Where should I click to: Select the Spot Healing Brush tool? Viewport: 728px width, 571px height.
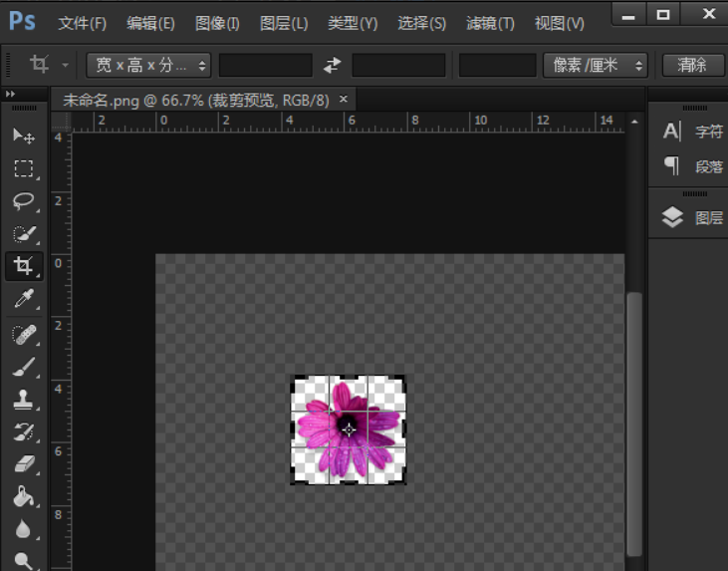pos(24,335)
